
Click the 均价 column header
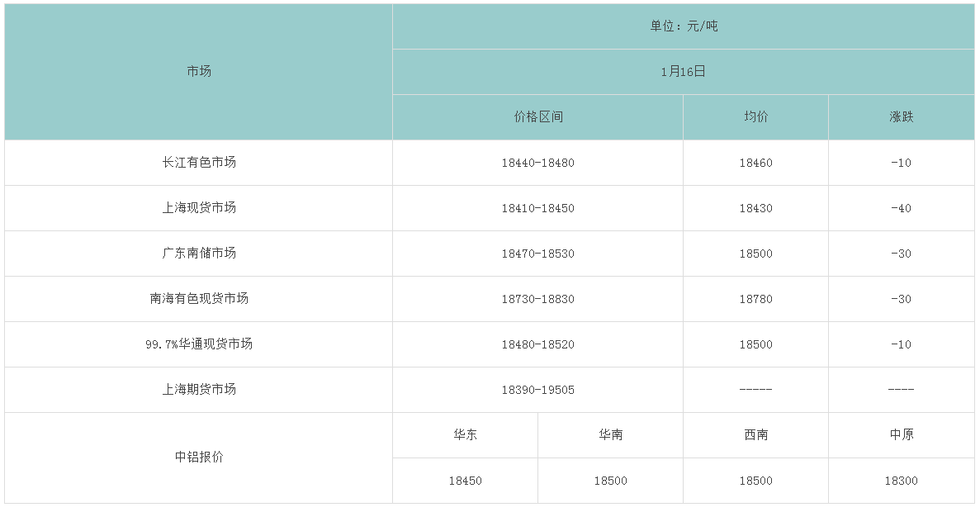(x=755, y=117)
